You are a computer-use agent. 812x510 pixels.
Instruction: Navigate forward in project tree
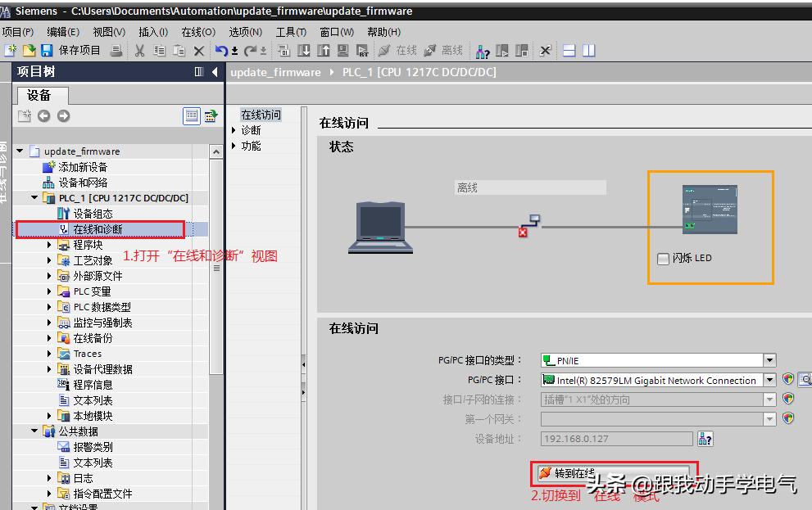pos(63,116)
